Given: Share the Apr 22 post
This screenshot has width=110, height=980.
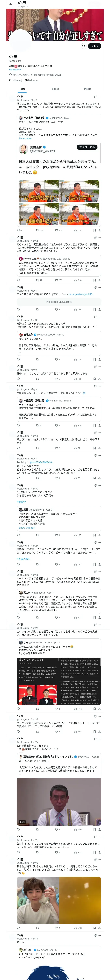Looking at the screenshot, I should pyautogui.click(x=100, y=829).
